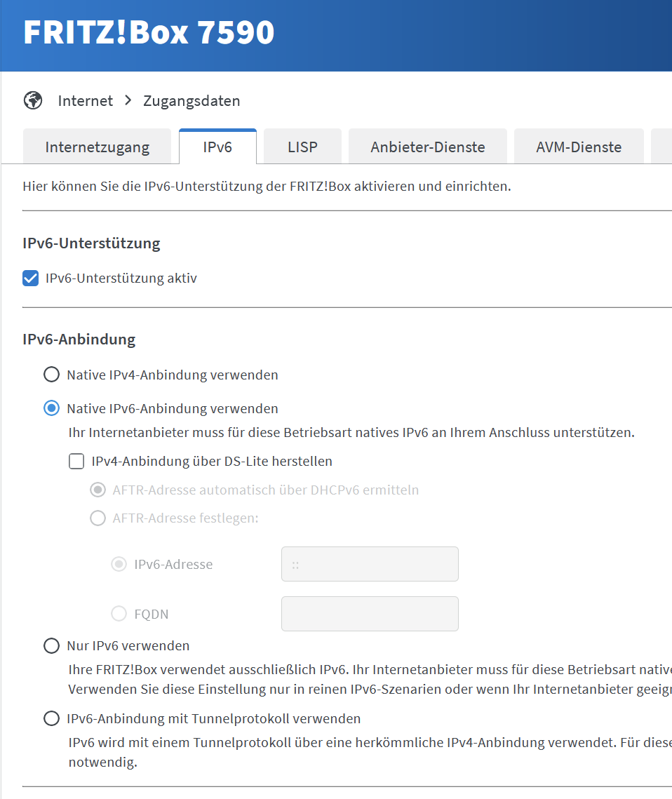Switch to the Anbieter-Dienste tab
Viewport: 672px width, 799px height.
[x=427, y=147]
